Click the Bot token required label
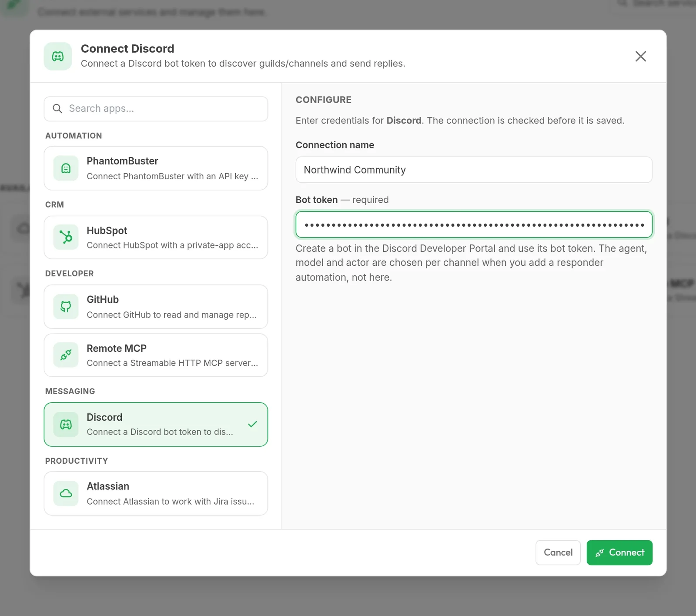The width and height of the screenshot is (696, 616). (x=342, y=200)
